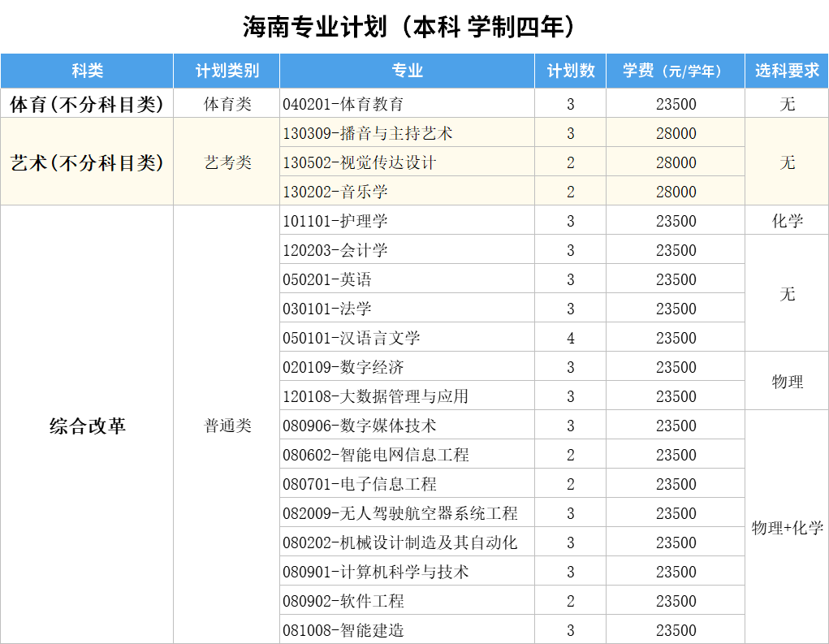Viewport: 829px width, 644px height.
Task: Click the 学费 (元/学年) column header
Action: (x=675, y=71)
